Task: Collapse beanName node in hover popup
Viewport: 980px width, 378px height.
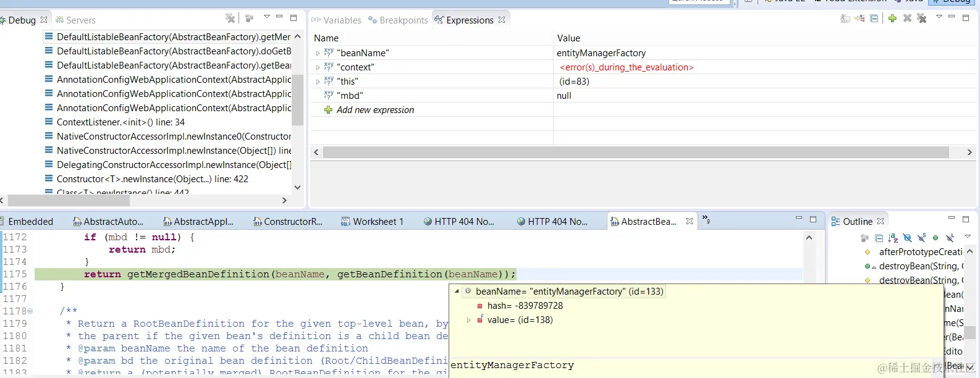Action: pos(457,292)
